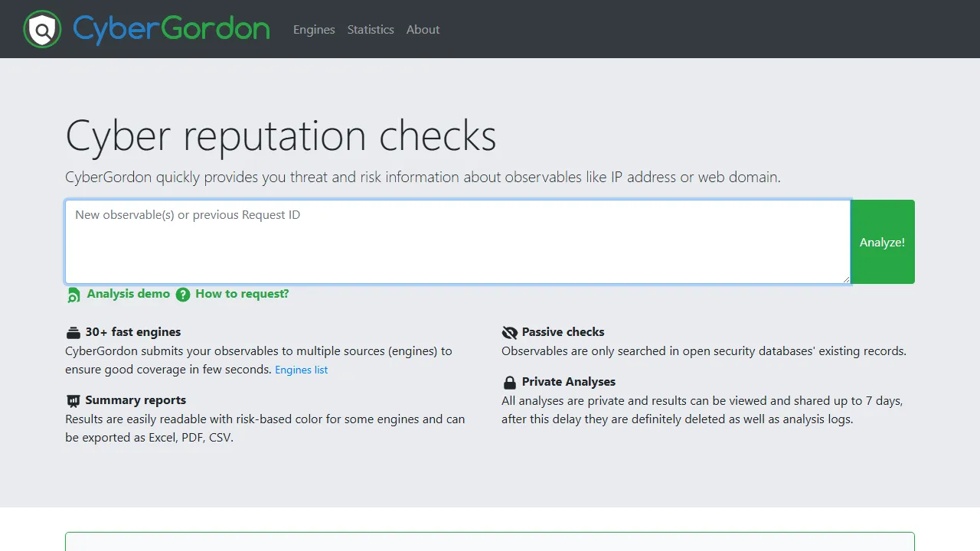Click the padlock icon beside Private Analyses
The height and width of the screenshot is (551, 980).
pos(509,381)
